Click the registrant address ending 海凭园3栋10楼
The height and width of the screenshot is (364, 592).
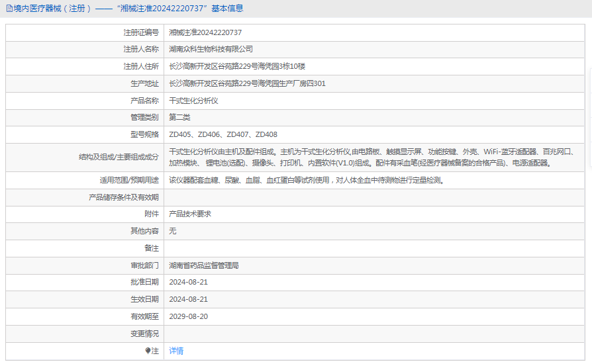point(237,66)
